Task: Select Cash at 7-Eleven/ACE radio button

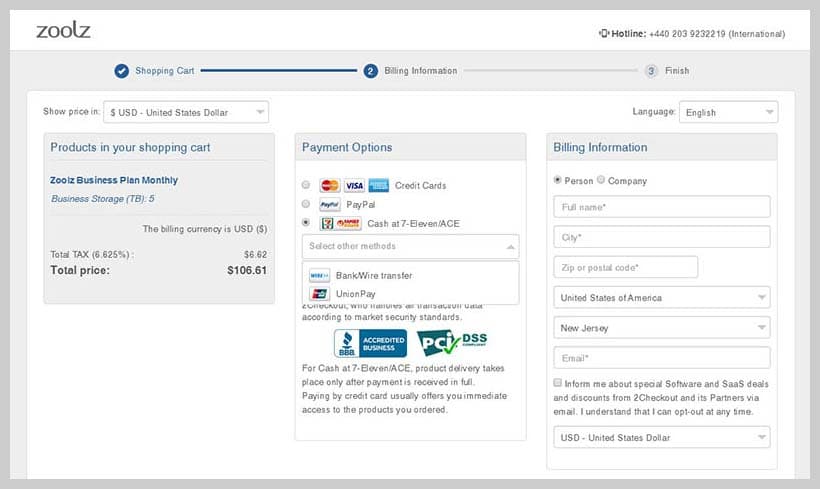Action: (306, 222)
